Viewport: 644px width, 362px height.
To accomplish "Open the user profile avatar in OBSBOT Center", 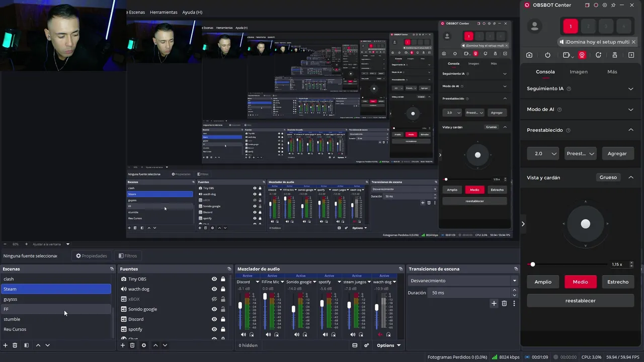I will click(x=535, y=27).
